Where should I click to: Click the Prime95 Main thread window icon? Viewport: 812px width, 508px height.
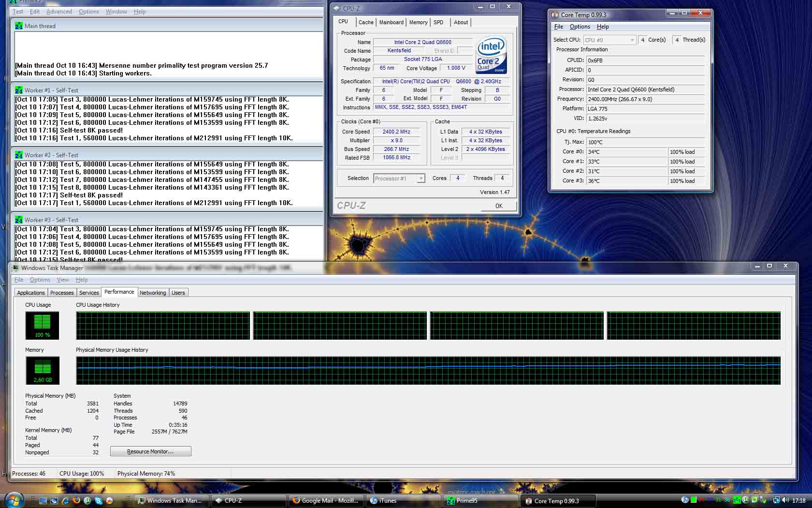click(x=19, y=26)
